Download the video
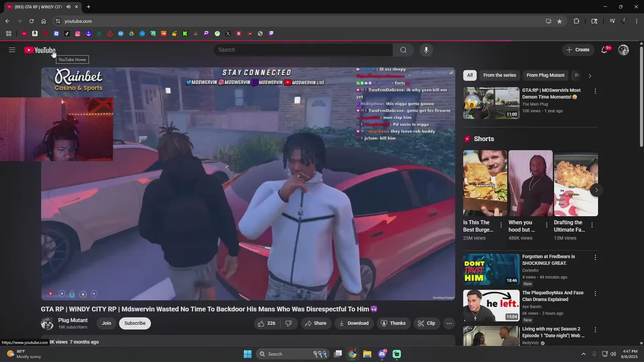 (x=354, y=323)
